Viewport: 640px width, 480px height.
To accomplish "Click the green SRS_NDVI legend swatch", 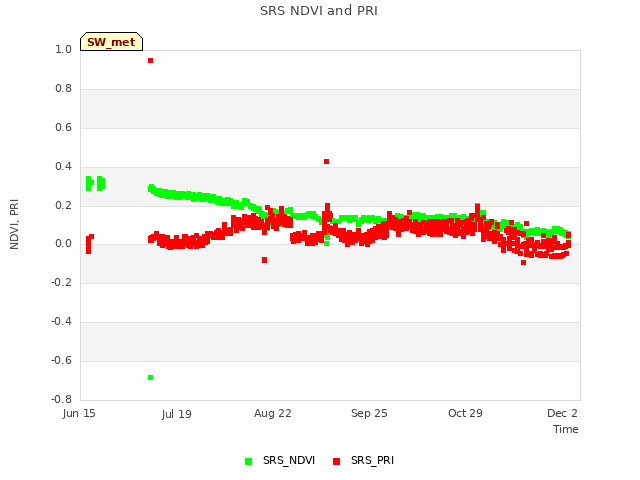I will [249, 461].
